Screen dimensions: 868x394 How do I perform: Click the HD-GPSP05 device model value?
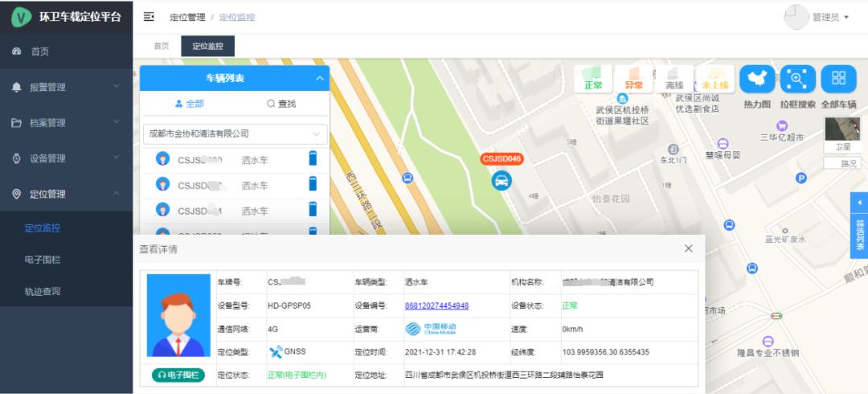tap(289, 306)
